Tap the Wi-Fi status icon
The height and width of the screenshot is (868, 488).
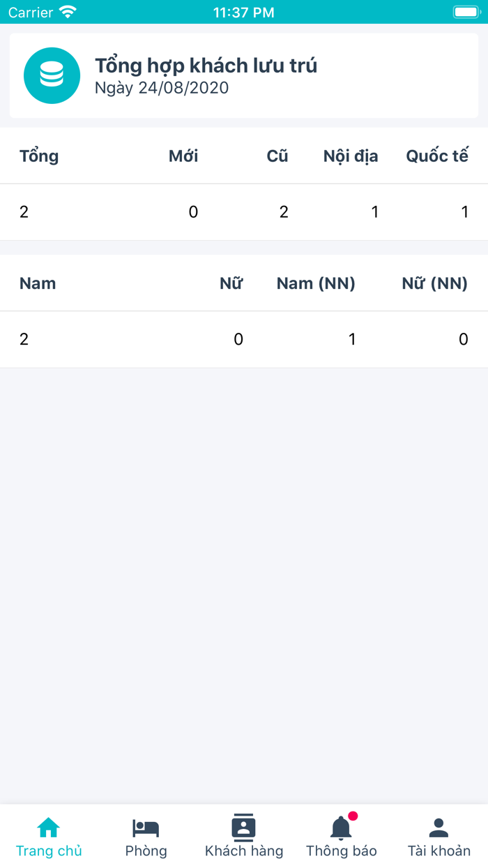(68, 12)
